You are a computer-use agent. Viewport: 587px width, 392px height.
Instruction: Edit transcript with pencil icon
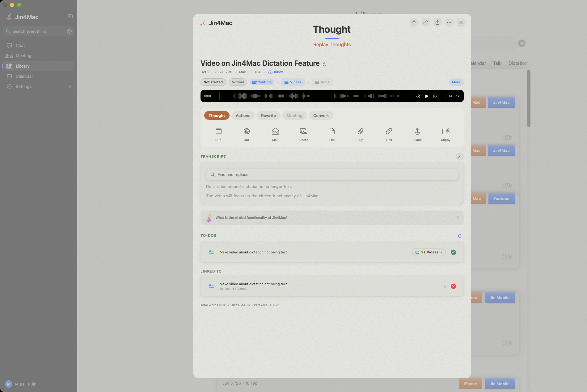point(459,156)
